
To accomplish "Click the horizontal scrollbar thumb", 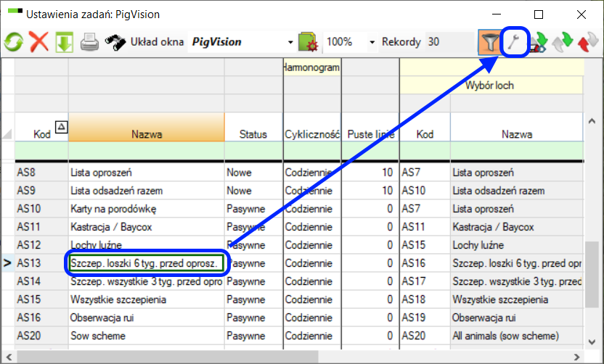I will tap(168, 357).
